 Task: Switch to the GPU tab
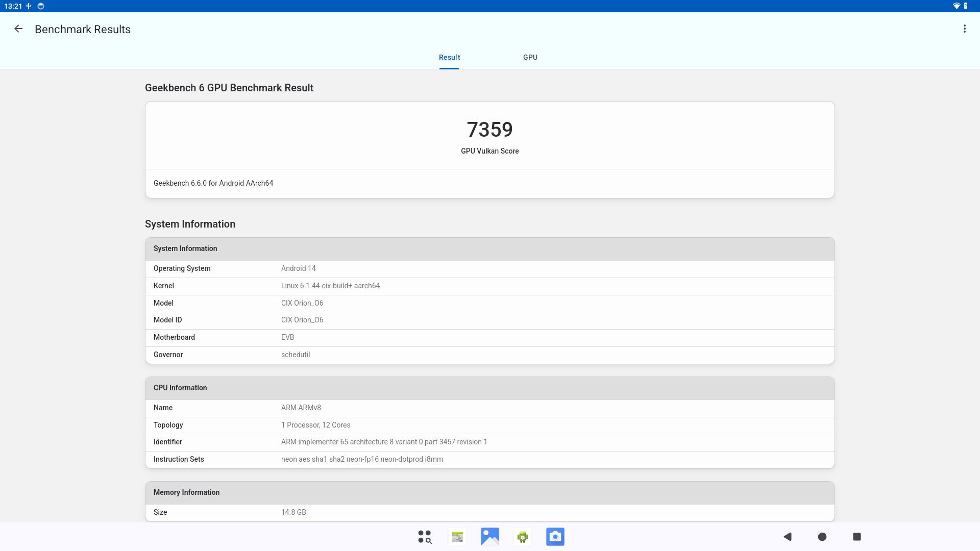pos(530,57)
